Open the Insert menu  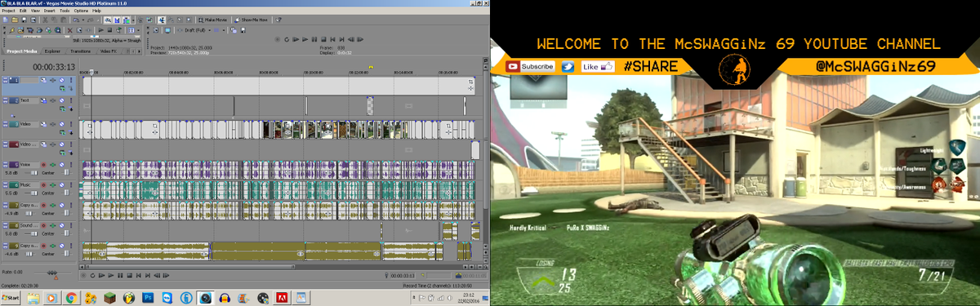pyautogui.click(x=50, y=11)
